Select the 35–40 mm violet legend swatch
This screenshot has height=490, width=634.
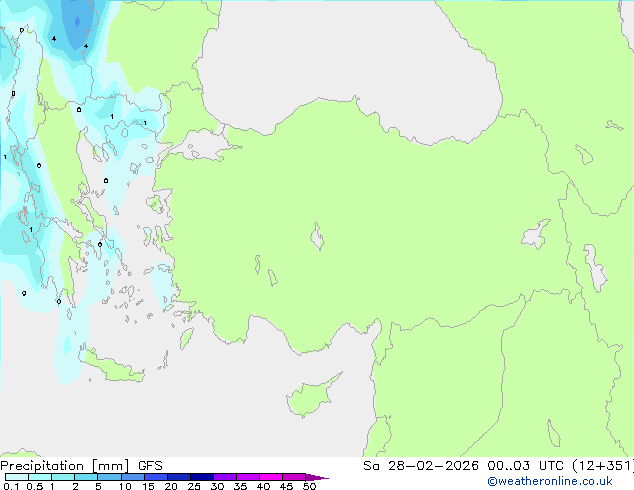pyautogui.click(x=248, y=477)
